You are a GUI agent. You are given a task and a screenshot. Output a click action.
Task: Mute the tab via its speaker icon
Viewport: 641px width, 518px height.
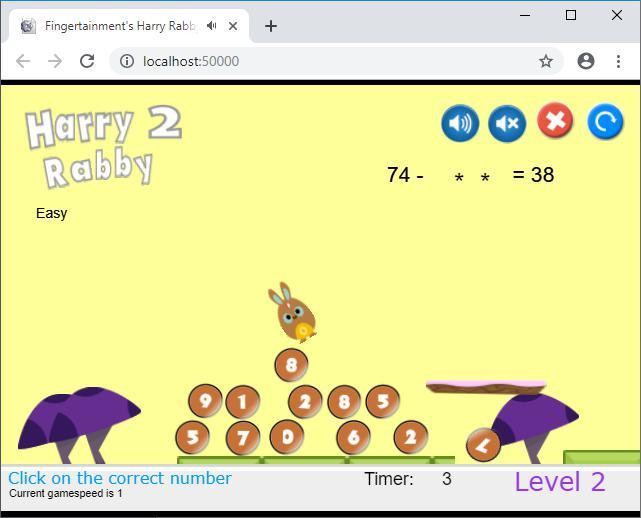(211, 26)
